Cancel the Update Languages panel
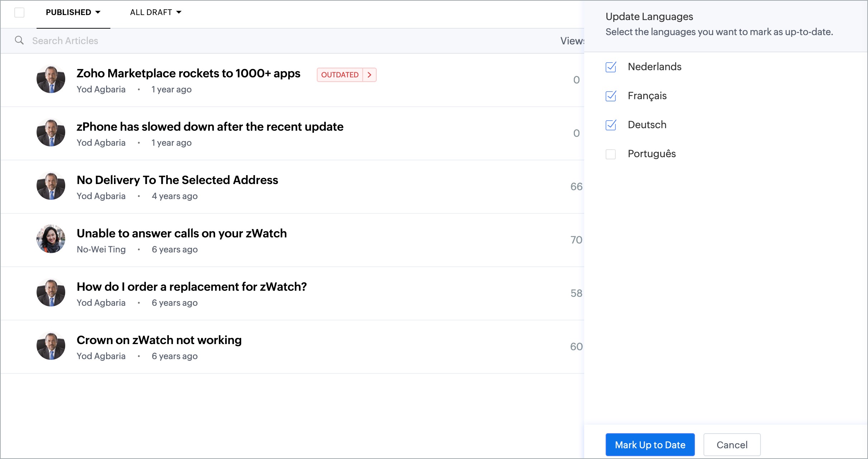868x459 pixels. click(732, 445)
